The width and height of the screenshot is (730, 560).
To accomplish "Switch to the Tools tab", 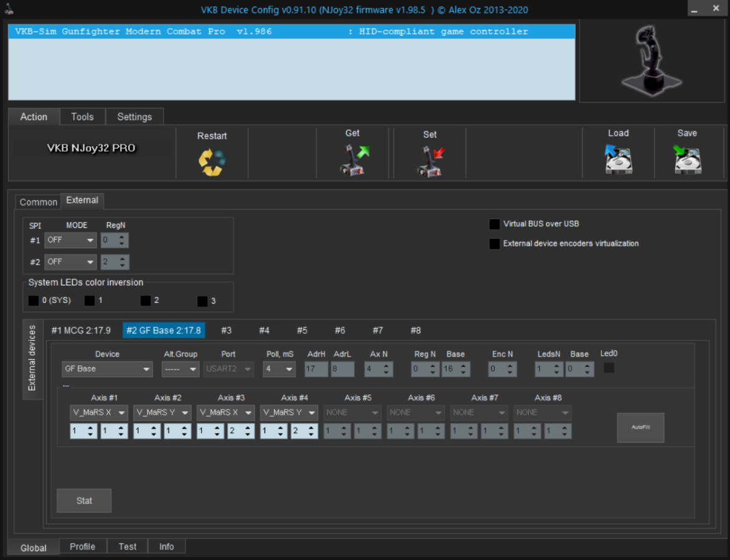I will [82, 117].
